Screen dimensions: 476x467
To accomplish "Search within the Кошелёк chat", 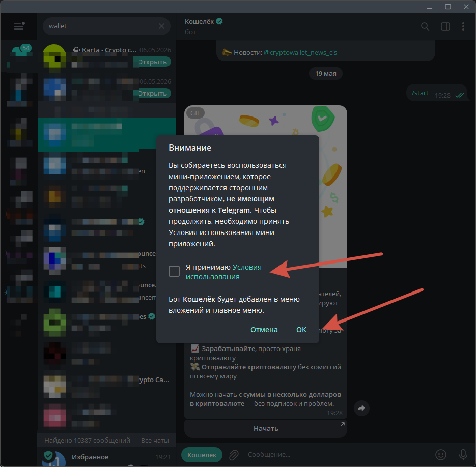I will 425,26.
